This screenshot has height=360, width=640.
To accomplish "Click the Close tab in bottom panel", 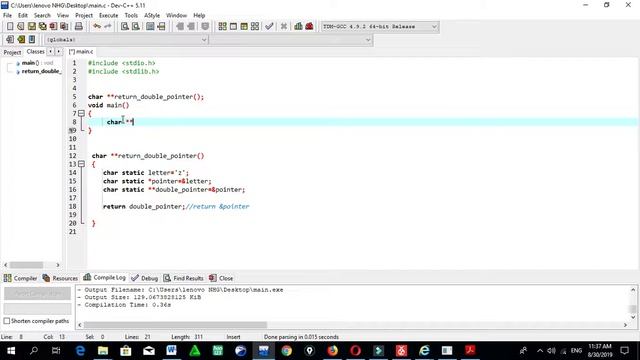I will click(x=221, y=278).
